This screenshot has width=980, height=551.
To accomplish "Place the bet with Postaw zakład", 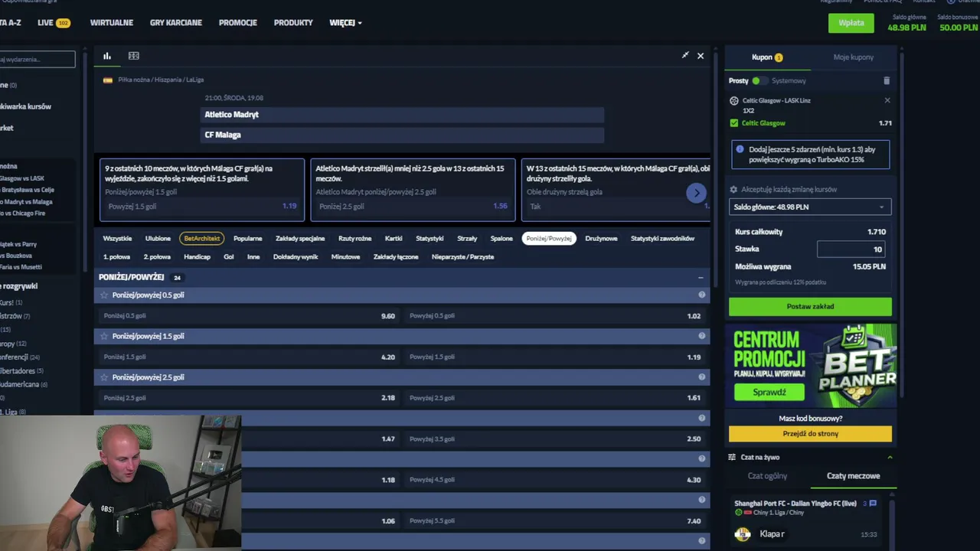I will click(810, 307).
